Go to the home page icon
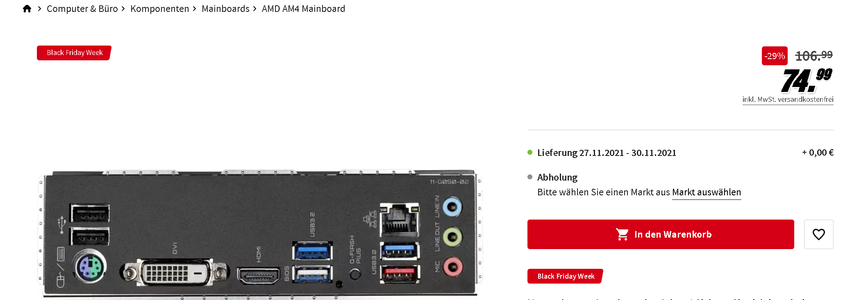Screen dimensions: 868x300 [27, 9]
